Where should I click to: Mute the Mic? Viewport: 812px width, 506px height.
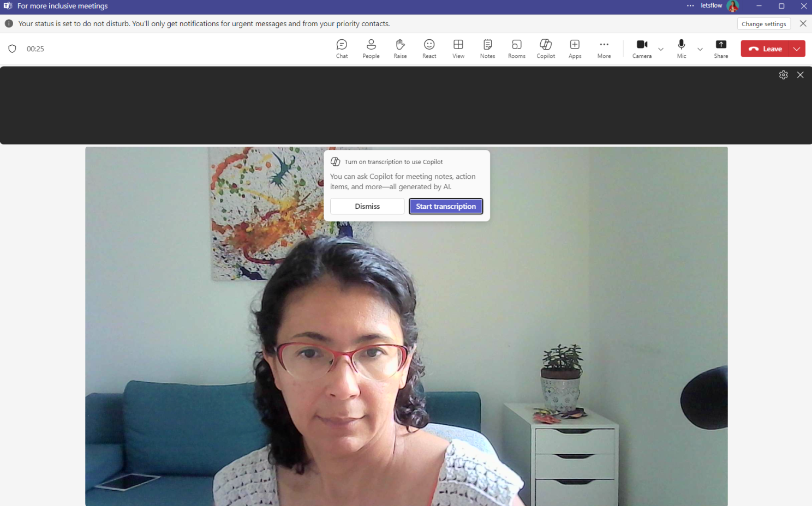tap(682, 49)
